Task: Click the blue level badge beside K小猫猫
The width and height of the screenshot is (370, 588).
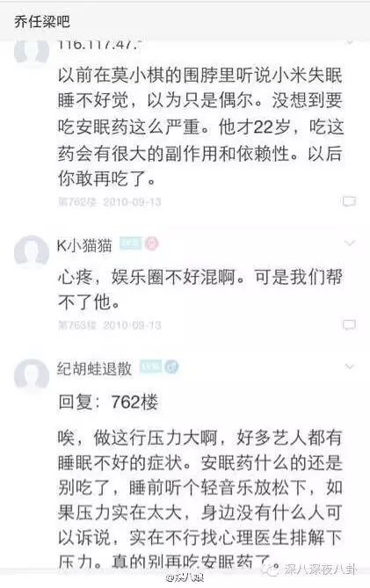Action: tap(130, 243)
